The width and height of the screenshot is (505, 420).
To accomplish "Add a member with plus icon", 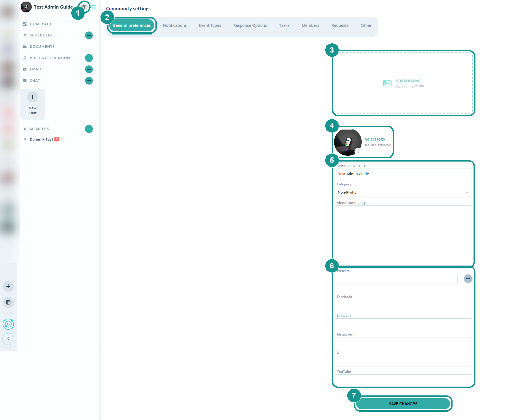I will pyautogui.click(x=89, y=129).
